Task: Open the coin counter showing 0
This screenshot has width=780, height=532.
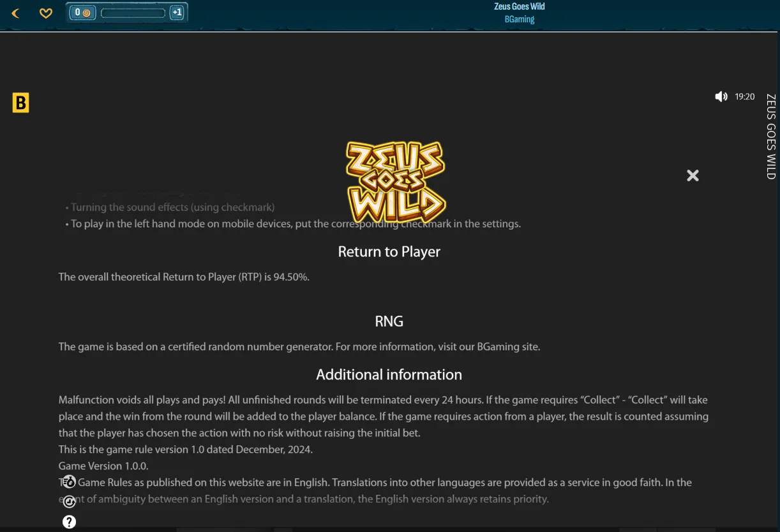Action: point(82,13)
